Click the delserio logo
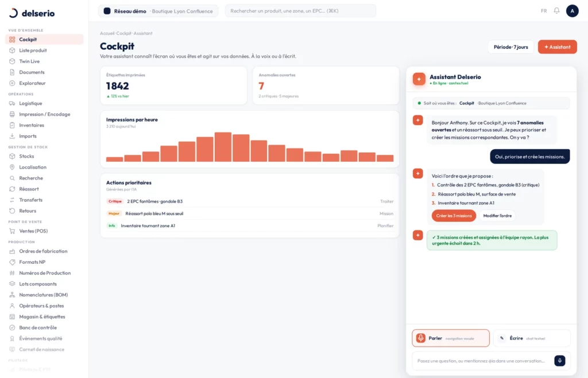The height and width of the screenshot is (378, 588). 32,13
